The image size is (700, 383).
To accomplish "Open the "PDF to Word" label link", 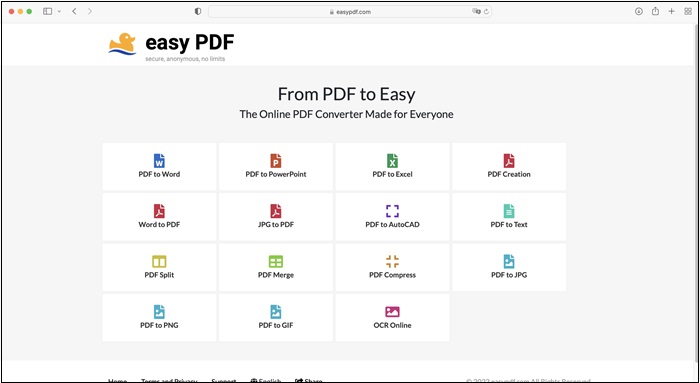I will [159, 175].
